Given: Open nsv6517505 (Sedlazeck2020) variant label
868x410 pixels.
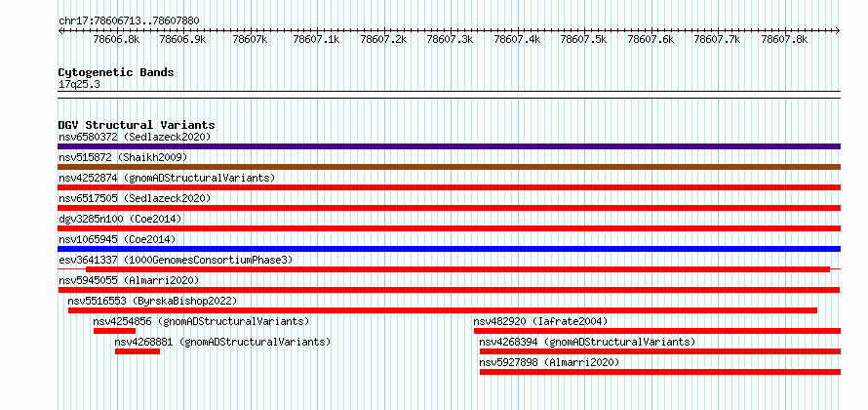Looking at the screenshot, I should tap(135, 198).
